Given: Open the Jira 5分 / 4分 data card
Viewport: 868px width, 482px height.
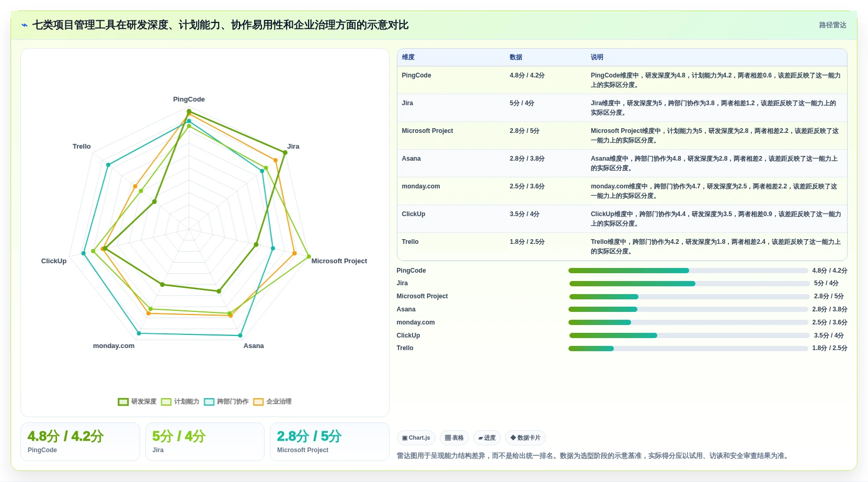Looking at the screenshot, I should pyautogui.click(x=205, y=442).
